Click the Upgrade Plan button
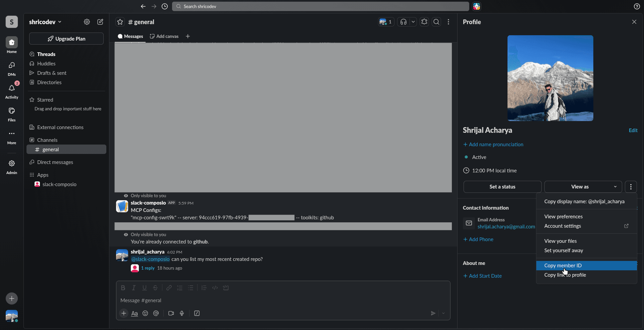 (x=66, y=39)
